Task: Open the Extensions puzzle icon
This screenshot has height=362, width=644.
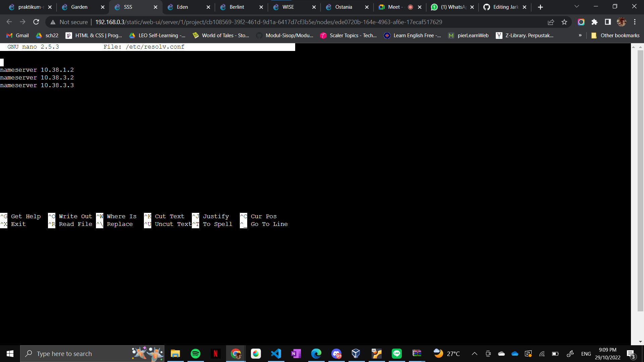Action: click(594, 22)
